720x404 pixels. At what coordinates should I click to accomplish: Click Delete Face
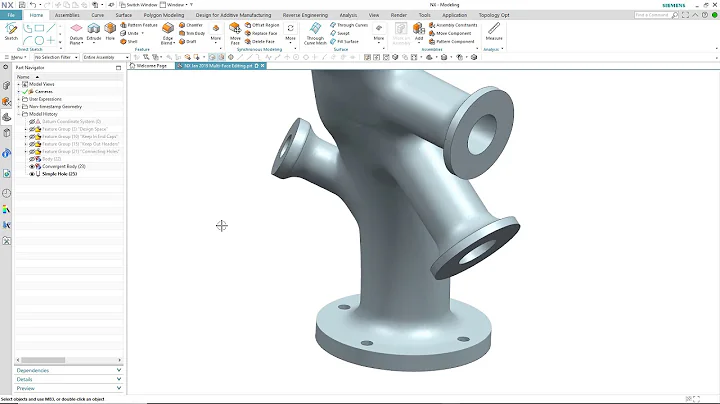[x=260, y=42]
